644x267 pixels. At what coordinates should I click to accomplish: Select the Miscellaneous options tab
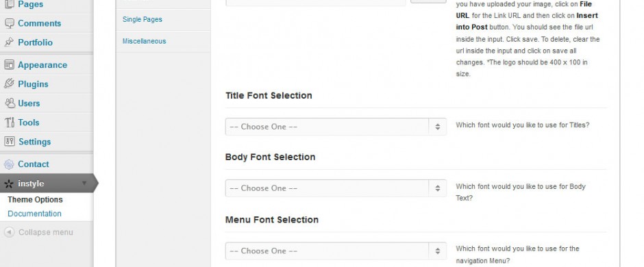(144, 41)
